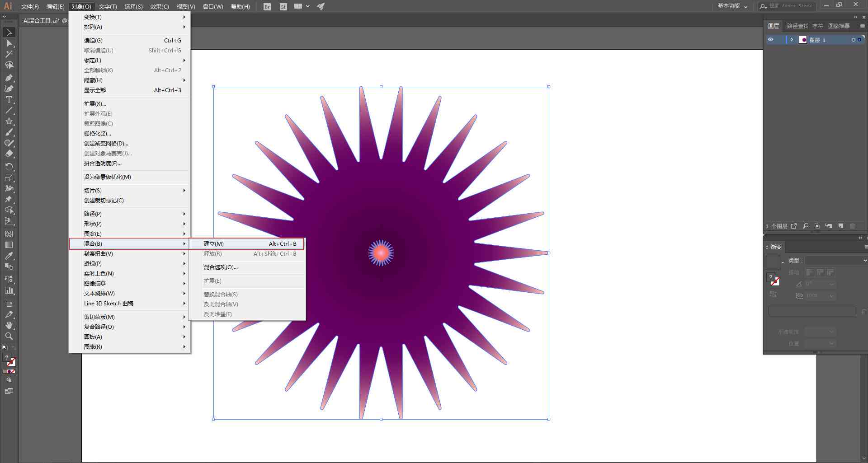Swap fill and stroke in Gradient panel
868x463 pixels.
773,294
